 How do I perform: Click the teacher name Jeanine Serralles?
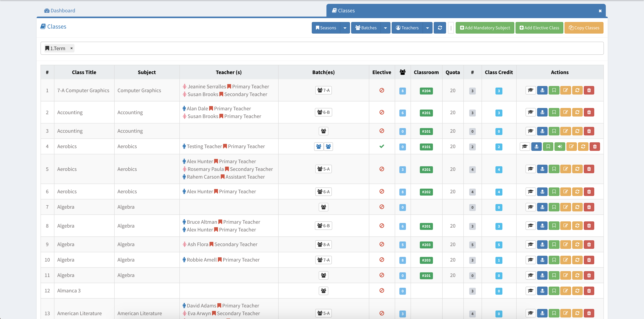point(207,86)
